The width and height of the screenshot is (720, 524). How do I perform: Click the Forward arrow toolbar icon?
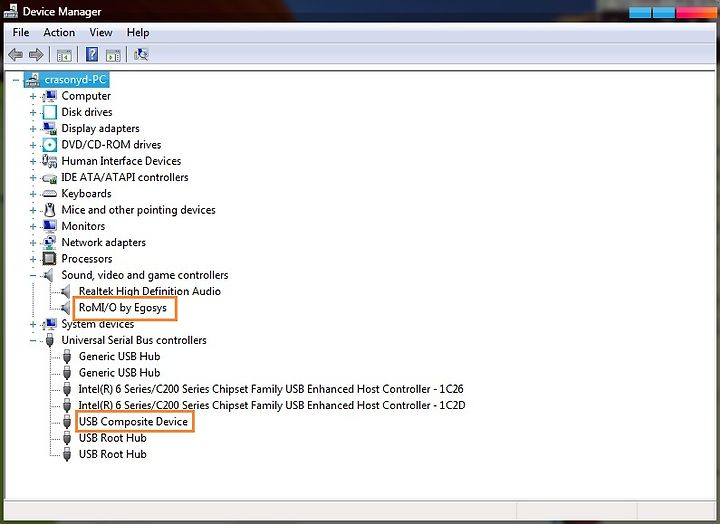pos(36,55)
